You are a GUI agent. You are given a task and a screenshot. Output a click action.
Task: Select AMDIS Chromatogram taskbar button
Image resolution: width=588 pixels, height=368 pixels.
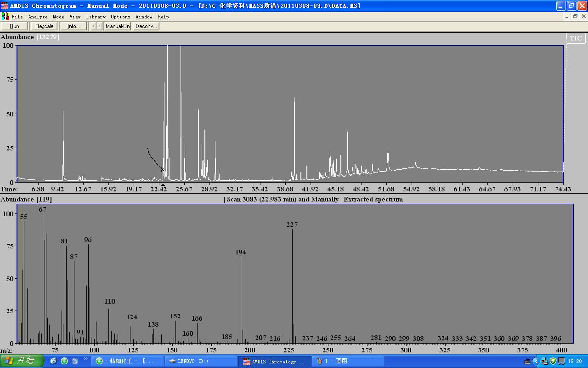click(x=275, y=361)
